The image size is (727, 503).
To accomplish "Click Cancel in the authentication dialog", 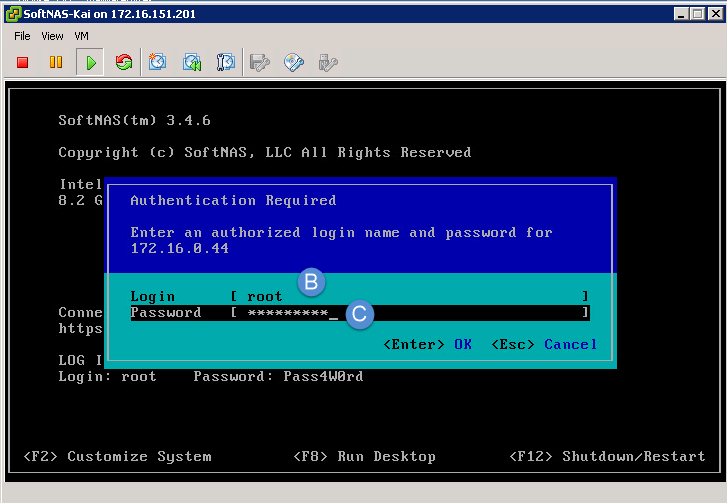I will tap(570, 344).
